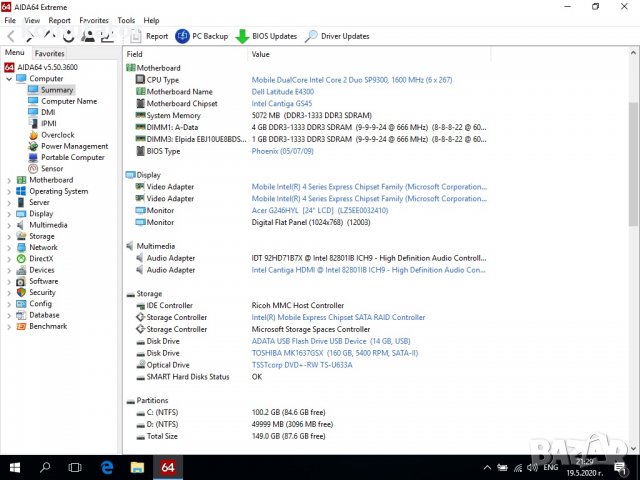Click the Motherboard icon in the tree
Viewport: 640px width, 480px height.
point(21,180)
